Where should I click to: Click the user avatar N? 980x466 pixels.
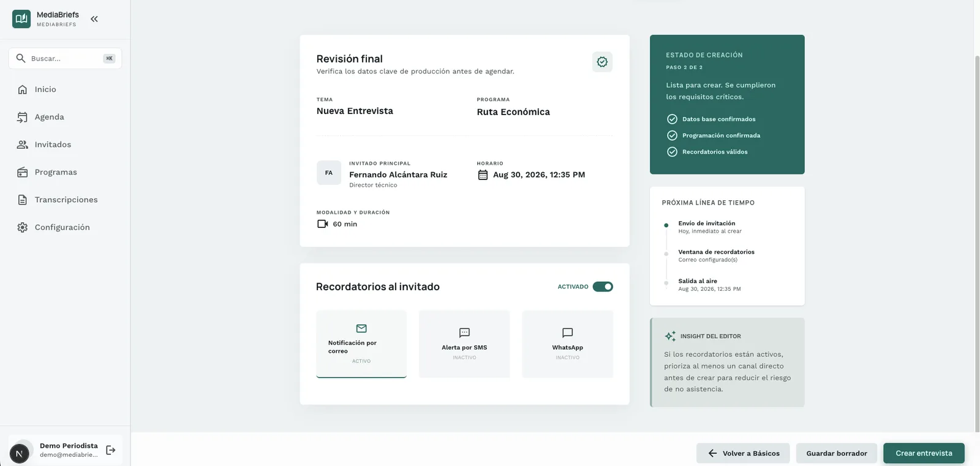pyautogui.click(x=20, y=454)
